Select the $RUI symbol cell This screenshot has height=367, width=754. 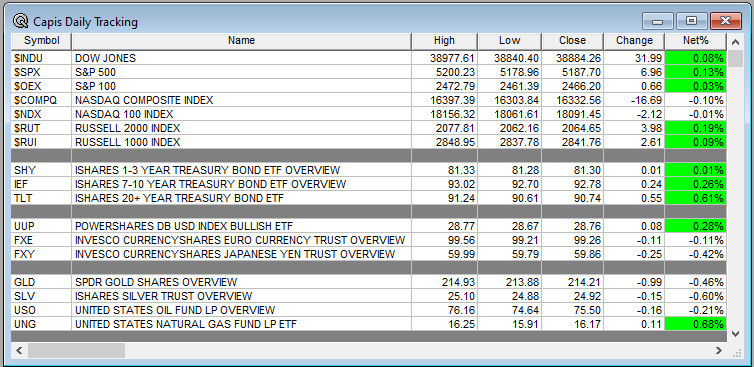(x=41, y=142)
